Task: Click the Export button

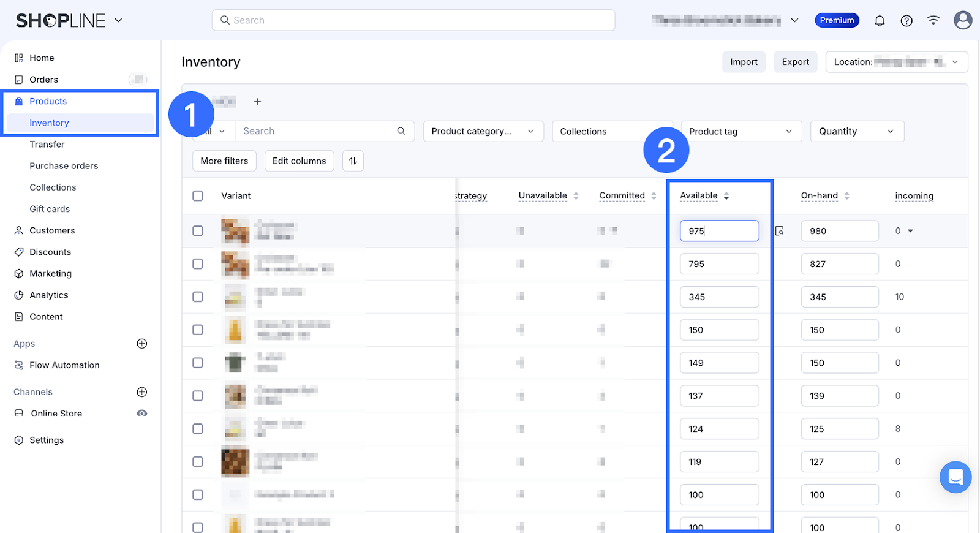Action: tap(795, 62)
